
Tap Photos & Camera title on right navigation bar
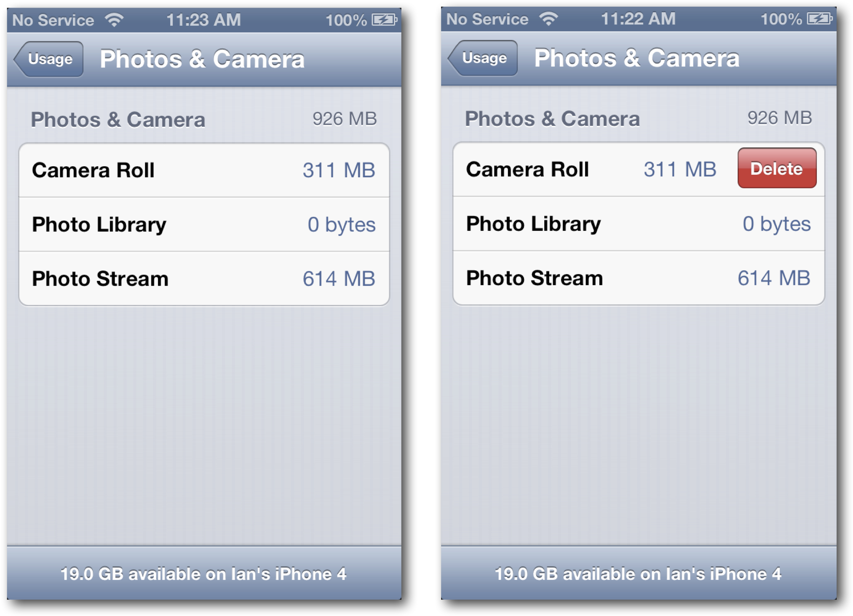[637, 58]
